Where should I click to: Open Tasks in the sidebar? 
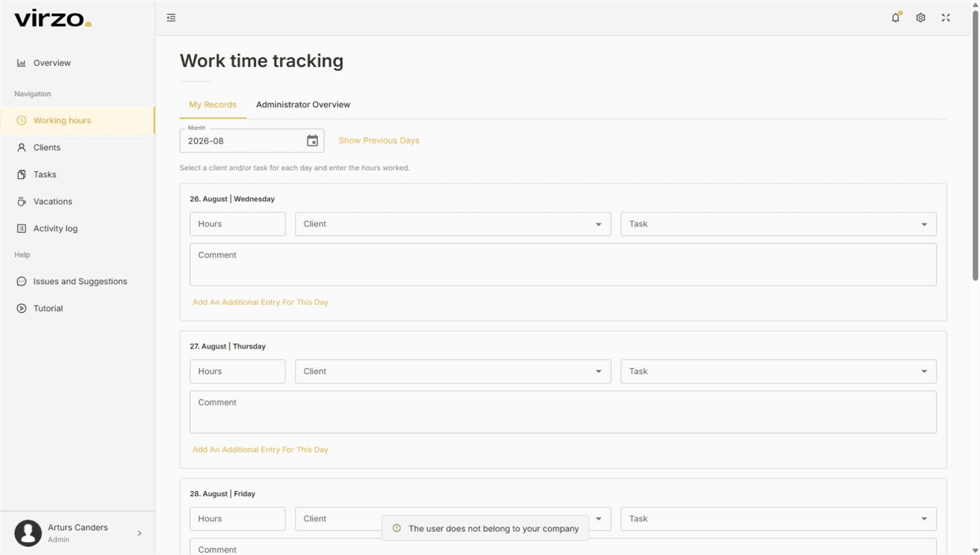coord(78,174)
